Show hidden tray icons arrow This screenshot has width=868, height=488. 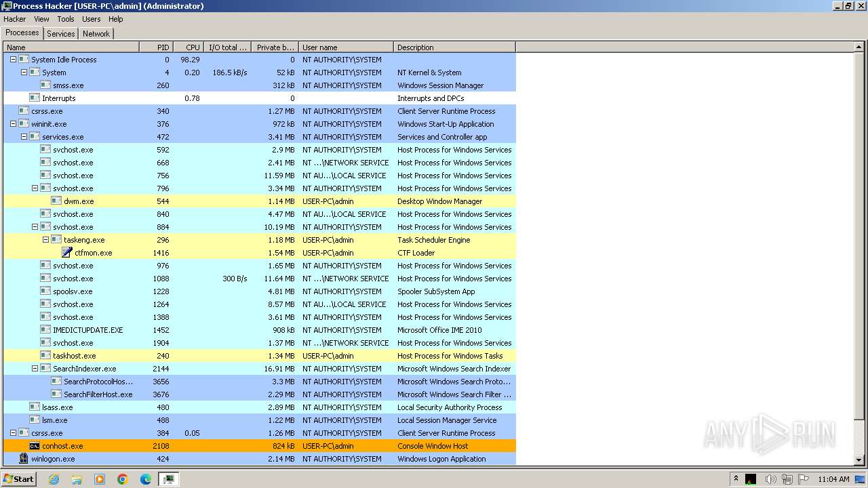pos(736,479)
